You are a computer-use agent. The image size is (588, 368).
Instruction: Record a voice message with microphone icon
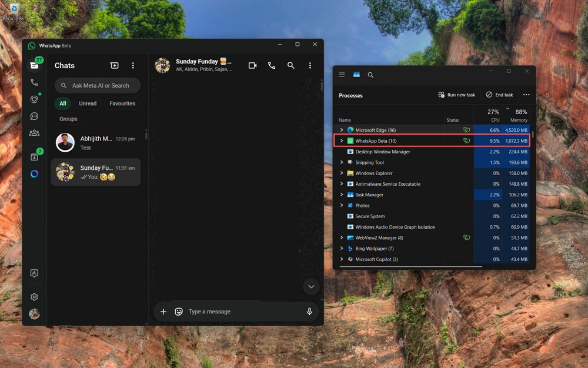pyautogui.click(x=309, y=312)
